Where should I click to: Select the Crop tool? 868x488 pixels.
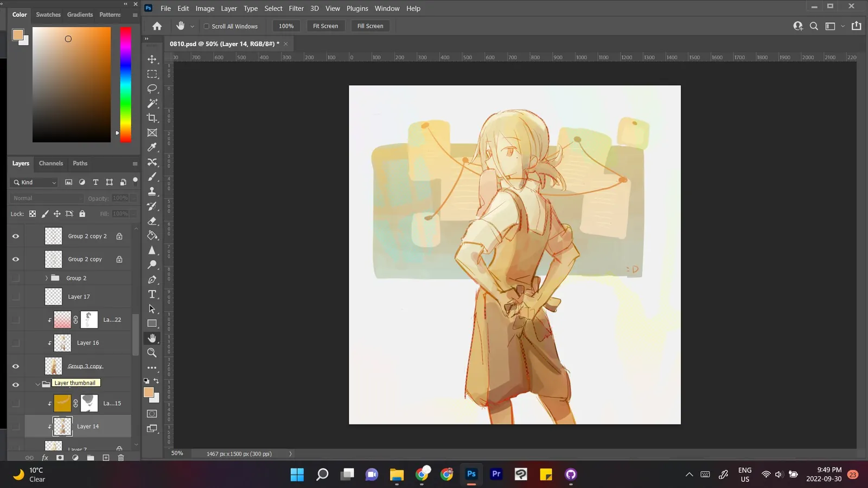(152, 118)
